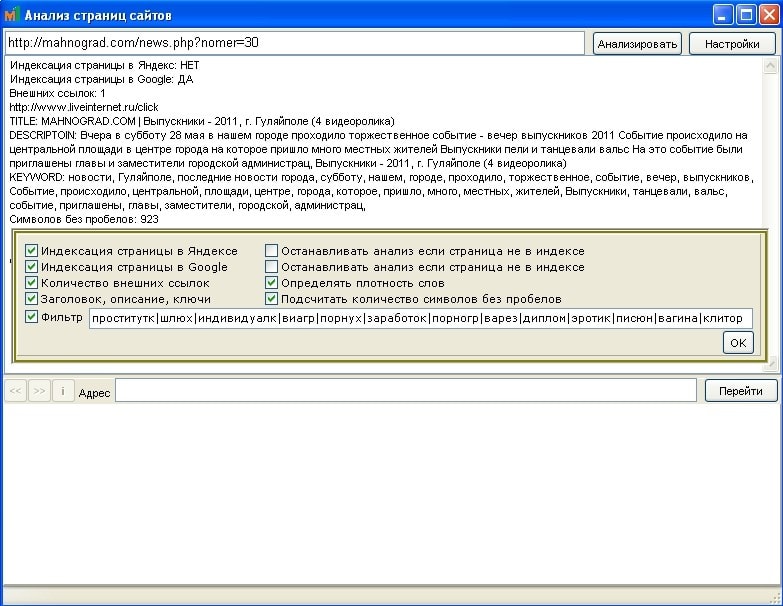
Task: Click the forward >> navigation button
Action: [x=39, y=391]
